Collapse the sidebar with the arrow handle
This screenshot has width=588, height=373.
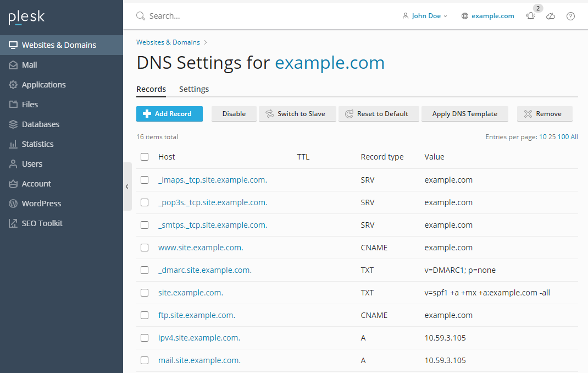[127, 186]
